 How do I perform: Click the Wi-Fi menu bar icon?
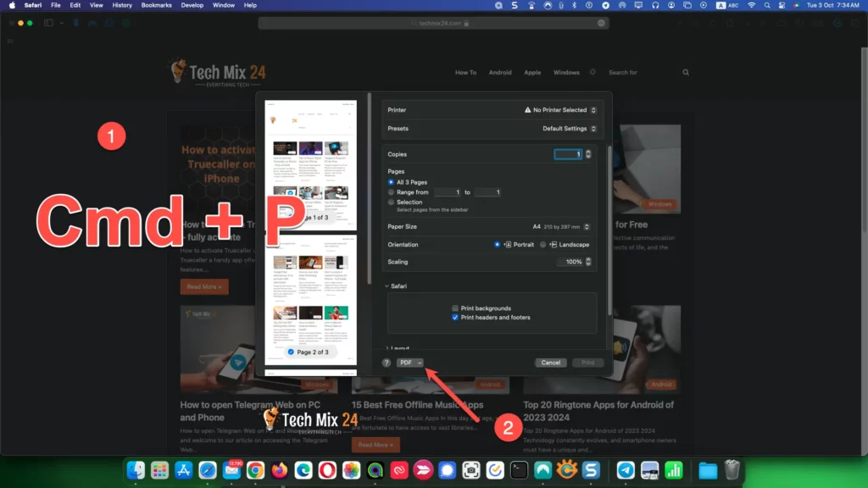751,5
